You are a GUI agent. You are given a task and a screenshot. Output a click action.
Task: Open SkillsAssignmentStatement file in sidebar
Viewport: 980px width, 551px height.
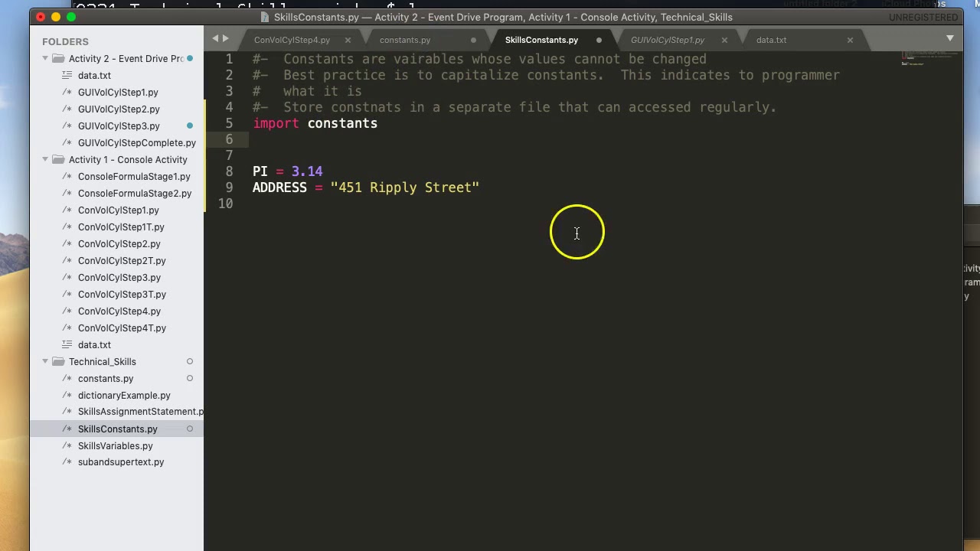140,412
